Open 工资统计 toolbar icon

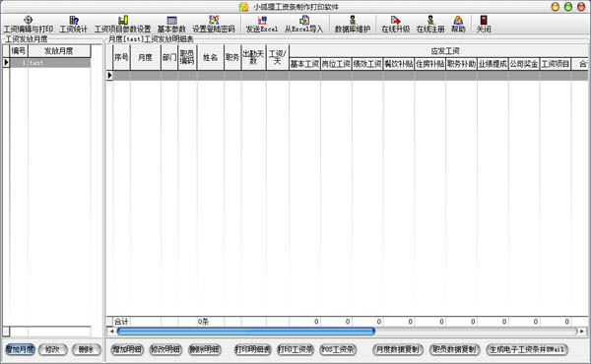[74, 25]
